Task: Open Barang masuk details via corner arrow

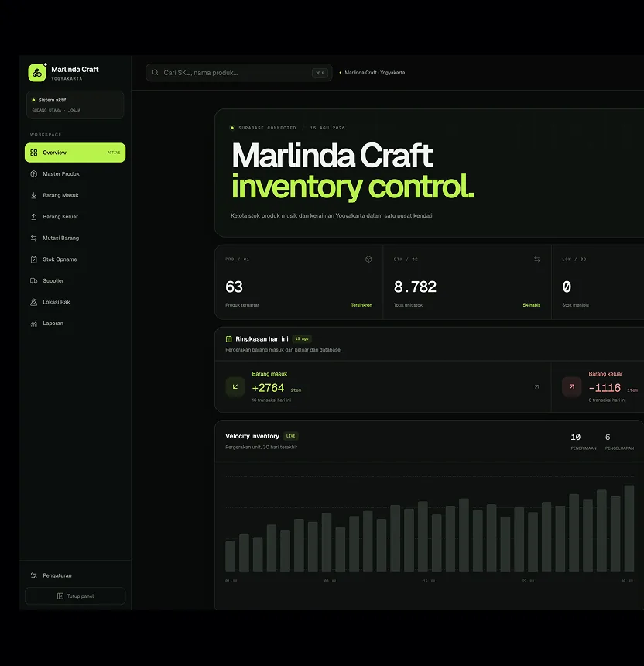Action: coord(536,386)
